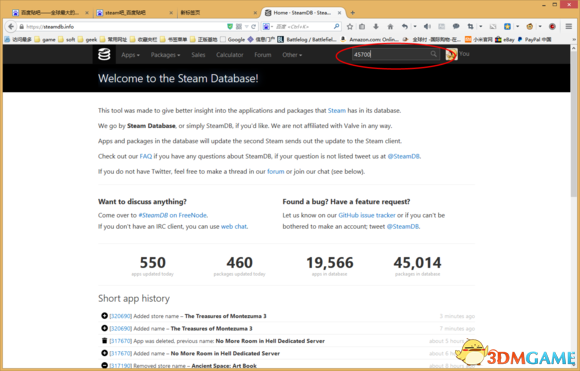580x371 pixels.
Task: Click the red circle extension icon
Action: point(552,26)
